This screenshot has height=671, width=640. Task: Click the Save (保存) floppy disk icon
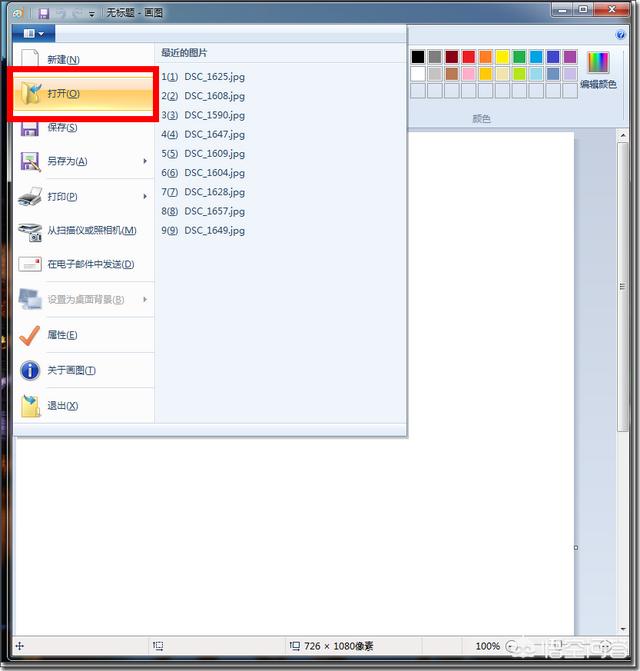pyautogui.click(x=30, y=128)
